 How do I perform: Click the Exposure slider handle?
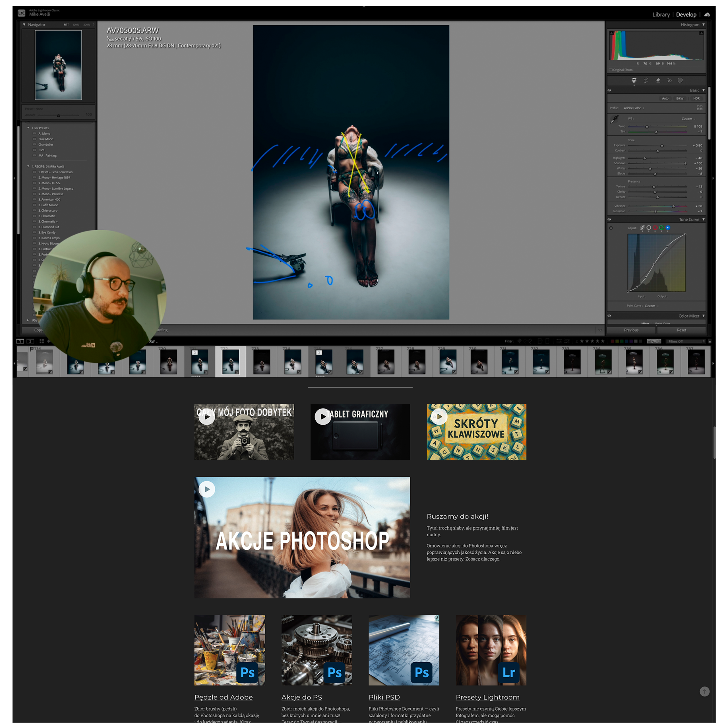(662, 145)
